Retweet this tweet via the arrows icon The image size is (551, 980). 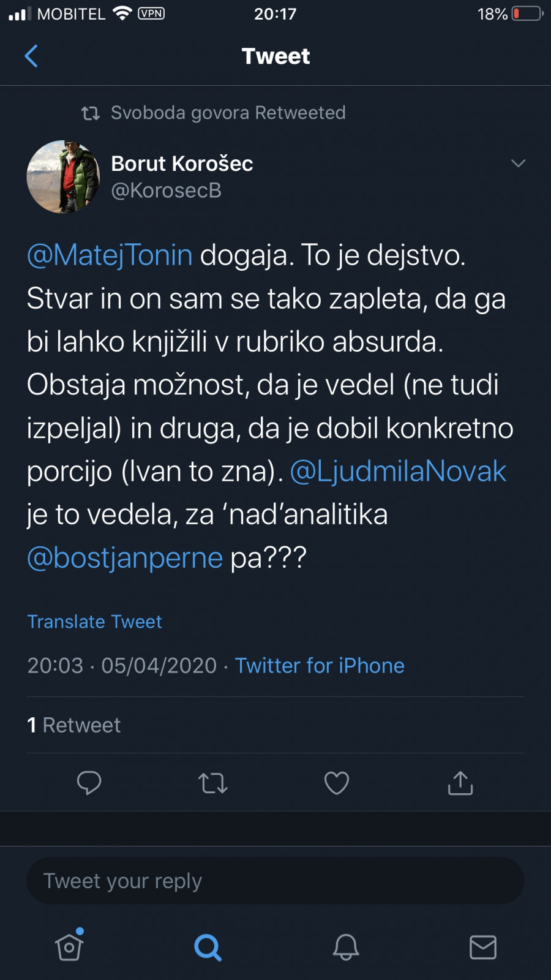212,783
